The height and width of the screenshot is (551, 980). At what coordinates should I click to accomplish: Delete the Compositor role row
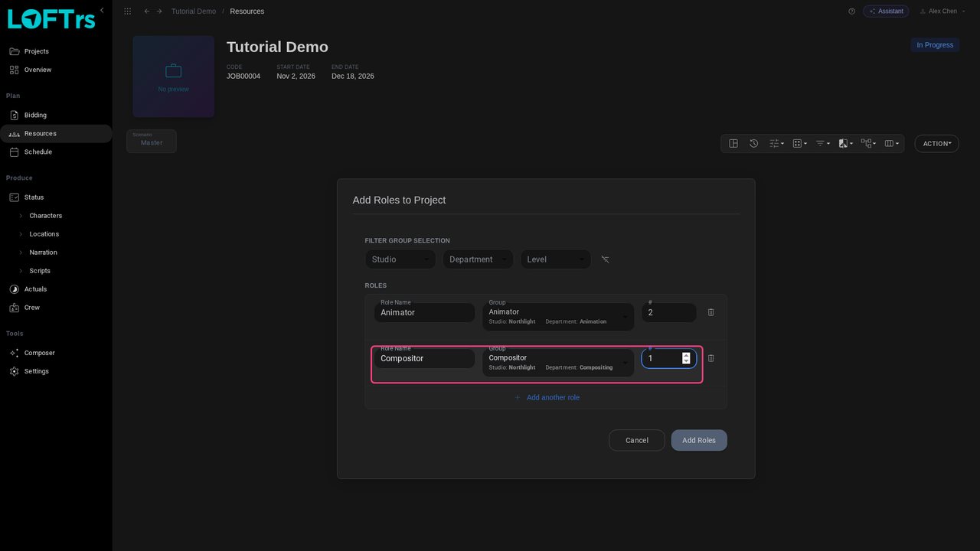point(710,358)
